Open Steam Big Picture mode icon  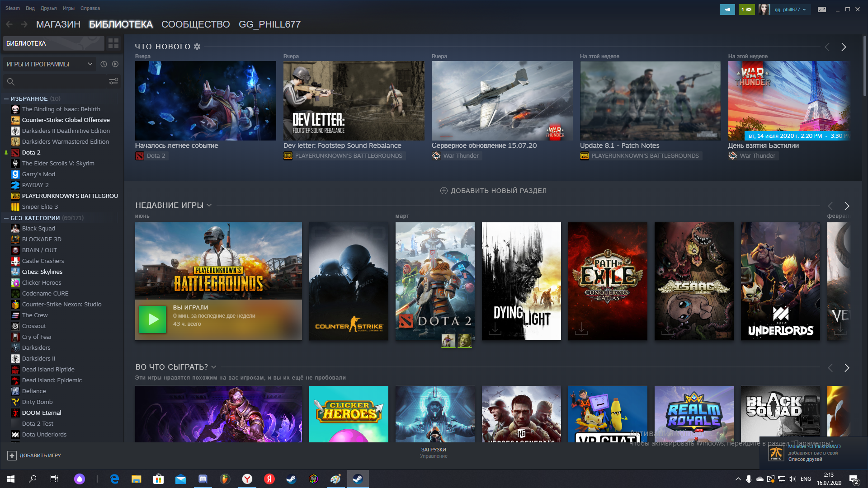pos(822,9)
